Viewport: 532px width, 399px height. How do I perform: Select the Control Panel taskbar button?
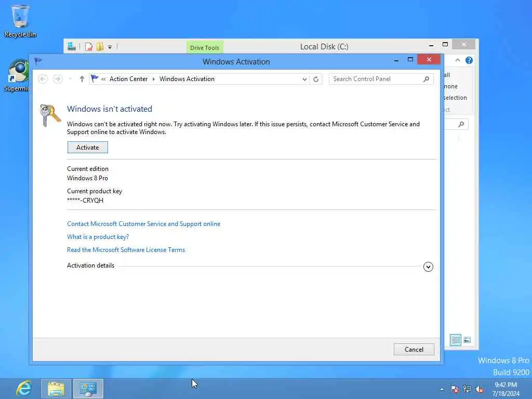click(x=88, y=389)
